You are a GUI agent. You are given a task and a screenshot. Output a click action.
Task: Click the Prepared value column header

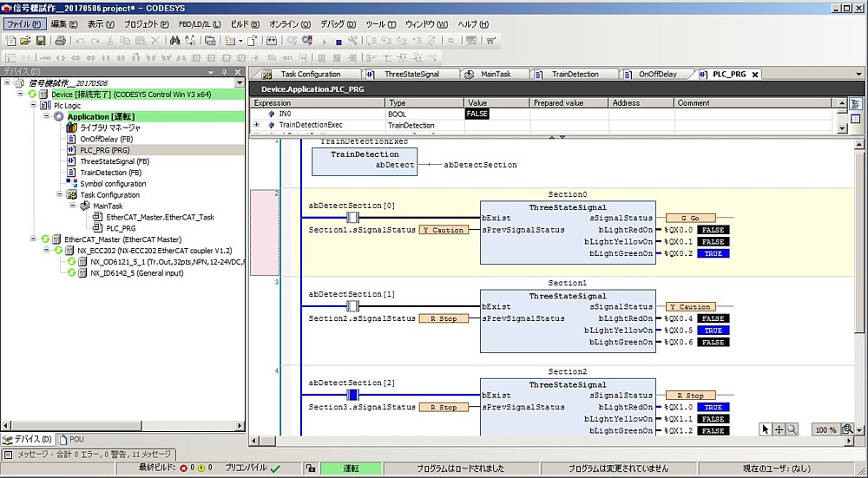[x=569, y=103]
